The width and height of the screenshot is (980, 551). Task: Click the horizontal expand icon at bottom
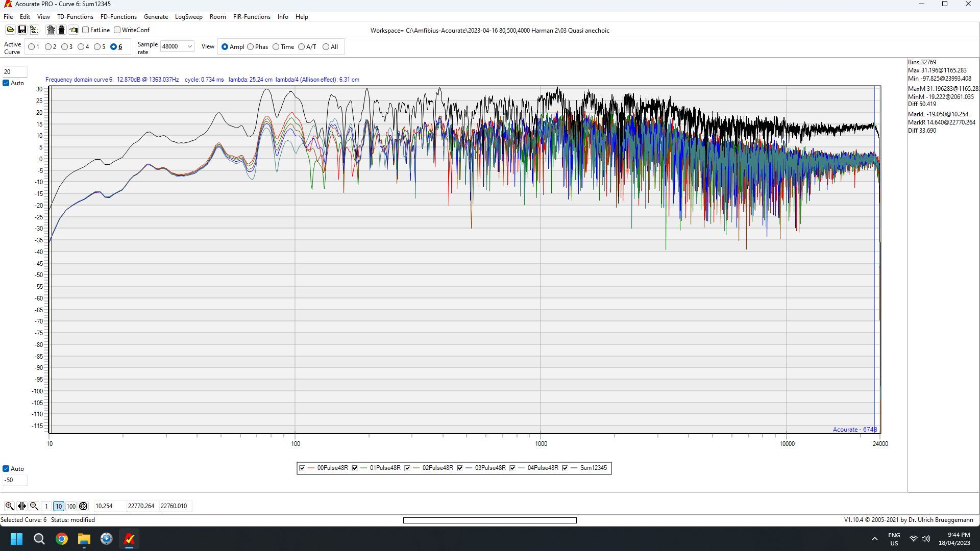(x=22, y=506)
